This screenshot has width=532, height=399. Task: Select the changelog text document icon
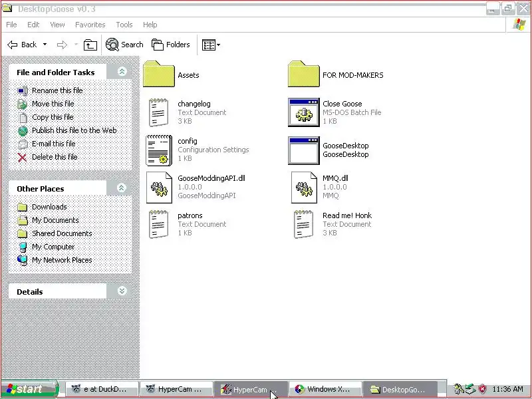coord(158,112)
